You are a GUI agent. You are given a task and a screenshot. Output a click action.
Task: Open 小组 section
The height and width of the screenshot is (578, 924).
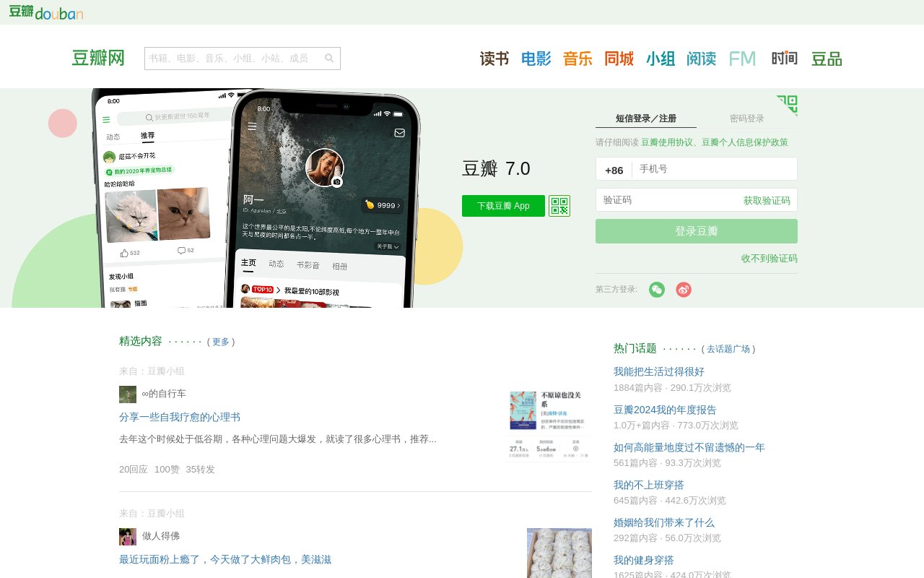coord(661,59)
